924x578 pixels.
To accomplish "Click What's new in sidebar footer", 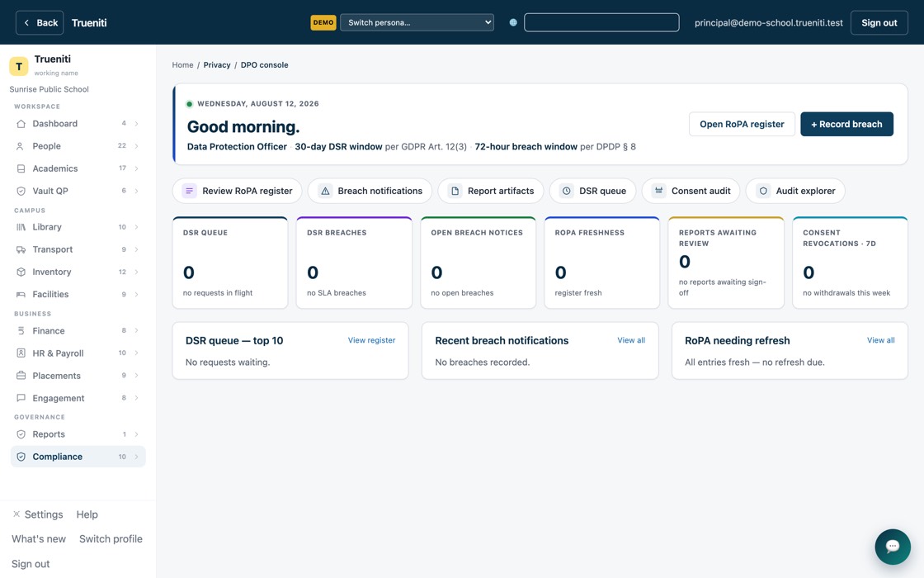I will point(39,539).
